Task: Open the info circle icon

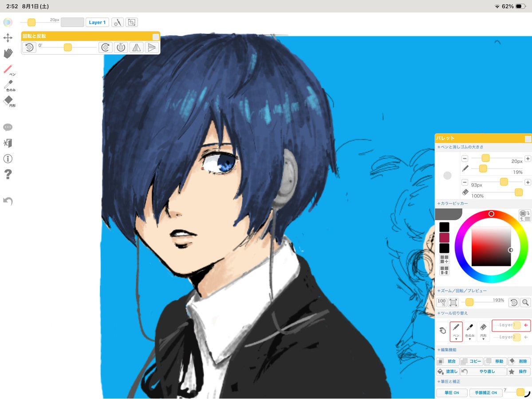Action: [8, 159]
